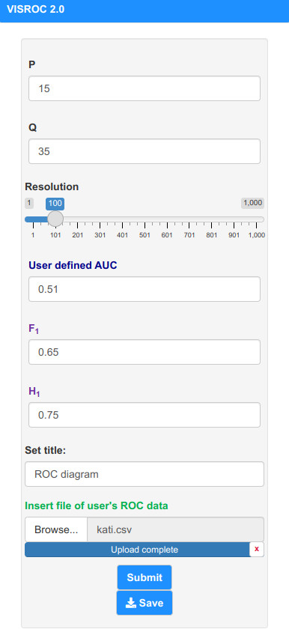This screenshot has height=644, width=289.
Task: Open the Browse... file chooser
Action: 56,529
